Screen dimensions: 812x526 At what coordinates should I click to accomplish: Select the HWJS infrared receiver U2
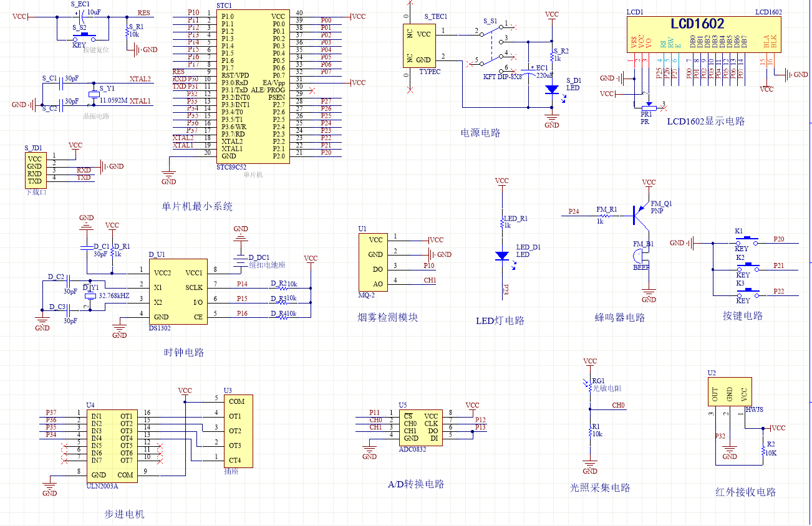(729, 393)
